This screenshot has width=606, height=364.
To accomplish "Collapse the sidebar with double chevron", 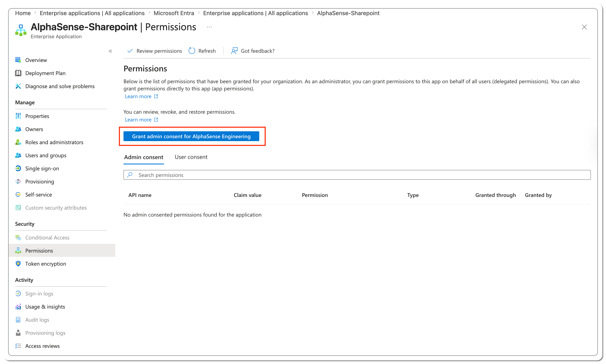I will click(x=110, y=51).
